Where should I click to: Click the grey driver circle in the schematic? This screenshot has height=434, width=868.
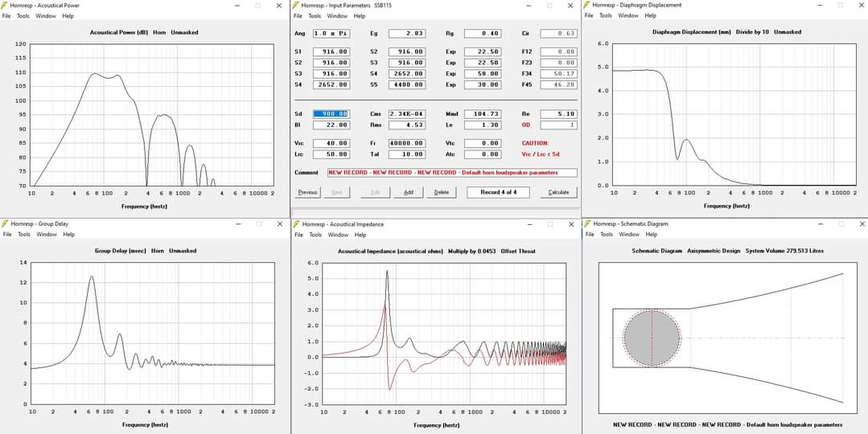click(652, 338)
